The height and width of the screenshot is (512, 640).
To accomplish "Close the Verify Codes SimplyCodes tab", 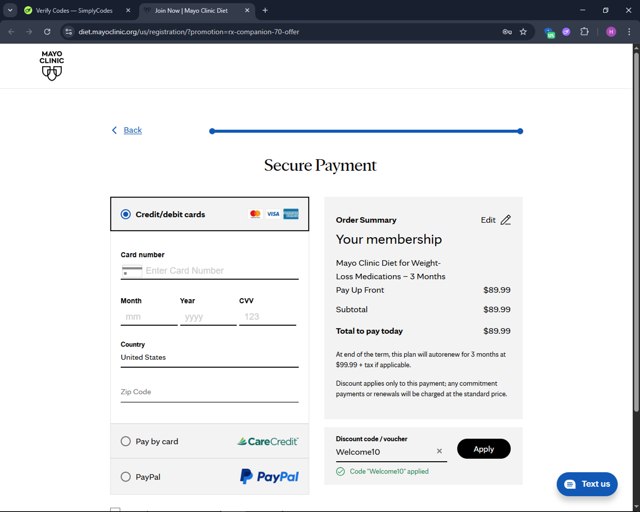I will click(x=128, y=11).
